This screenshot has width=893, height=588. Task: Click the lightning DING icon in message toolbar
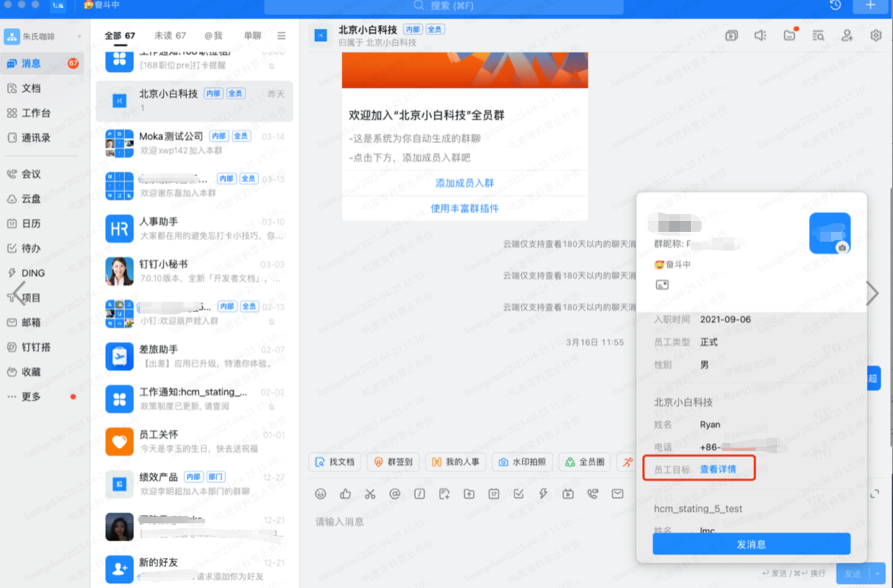point(543,494)
